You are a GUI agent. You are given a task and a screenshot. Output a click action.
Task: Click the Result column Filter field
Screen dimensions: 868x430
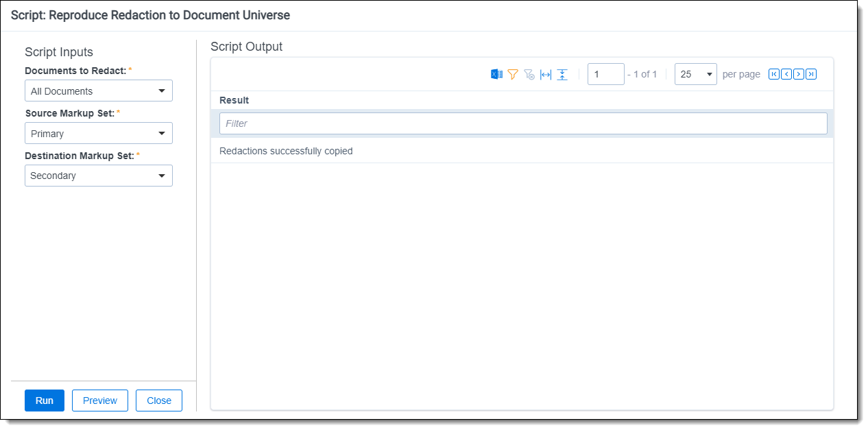pos(522,123)
